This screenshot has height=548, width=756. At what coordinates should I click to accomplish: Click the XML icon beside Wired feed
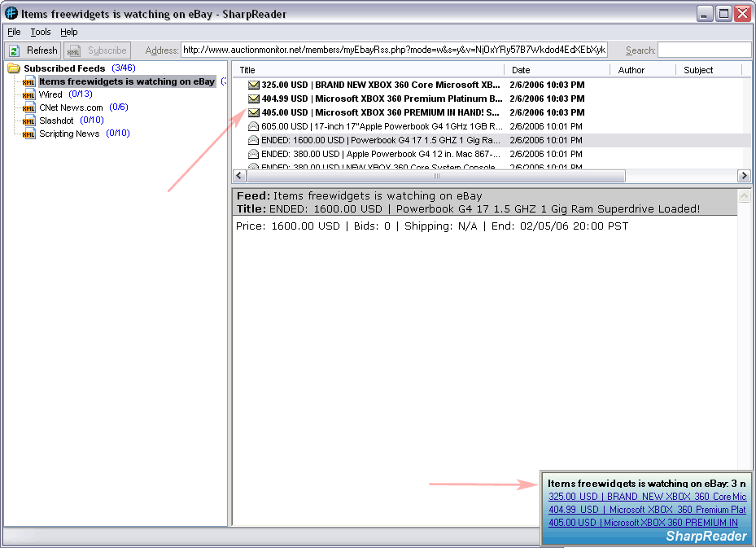point(29,94)
